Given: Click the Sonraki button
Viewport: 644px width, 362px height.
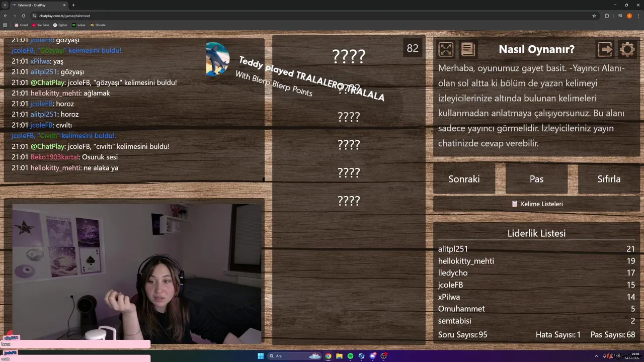Looking at the screenshot, I should coord(464,179).
